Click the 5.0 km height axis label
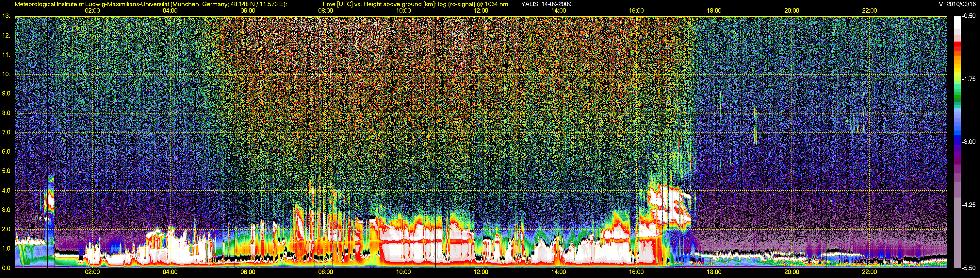This screenshot has height=278, width=980. coord(6,171)
